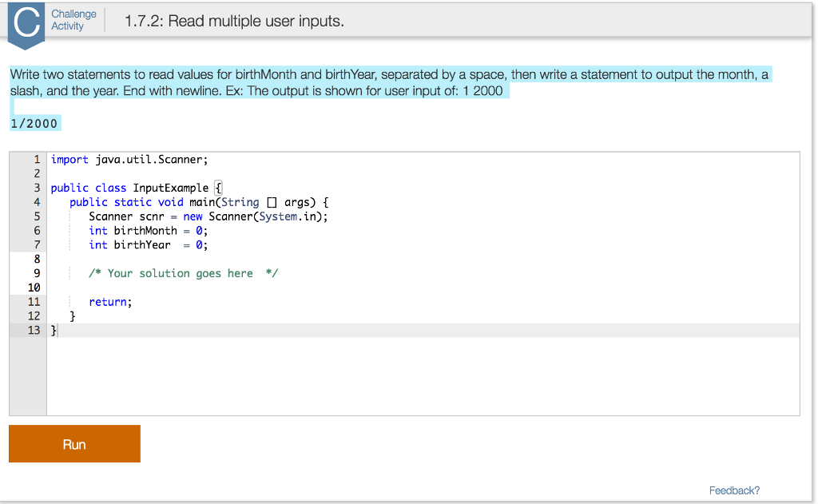Screen dimensions: 818x504
Task: Click the highlighted instructions paragraph
Action: click(390, 82)
